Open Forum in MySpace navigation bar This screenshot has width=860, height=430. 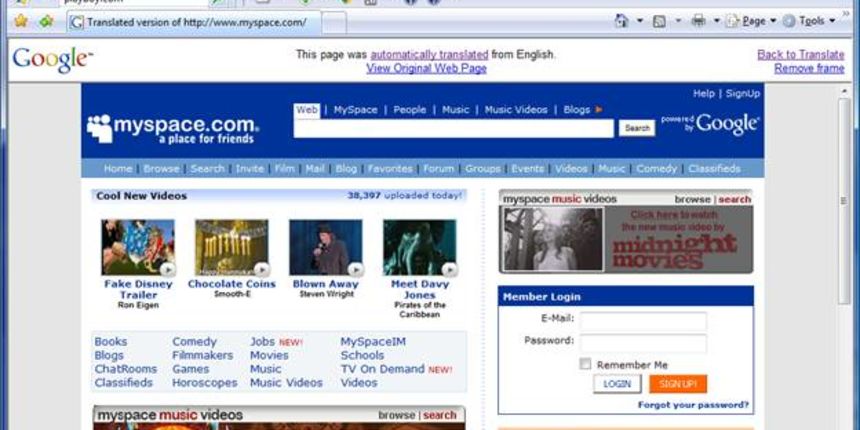pos(439,168)
